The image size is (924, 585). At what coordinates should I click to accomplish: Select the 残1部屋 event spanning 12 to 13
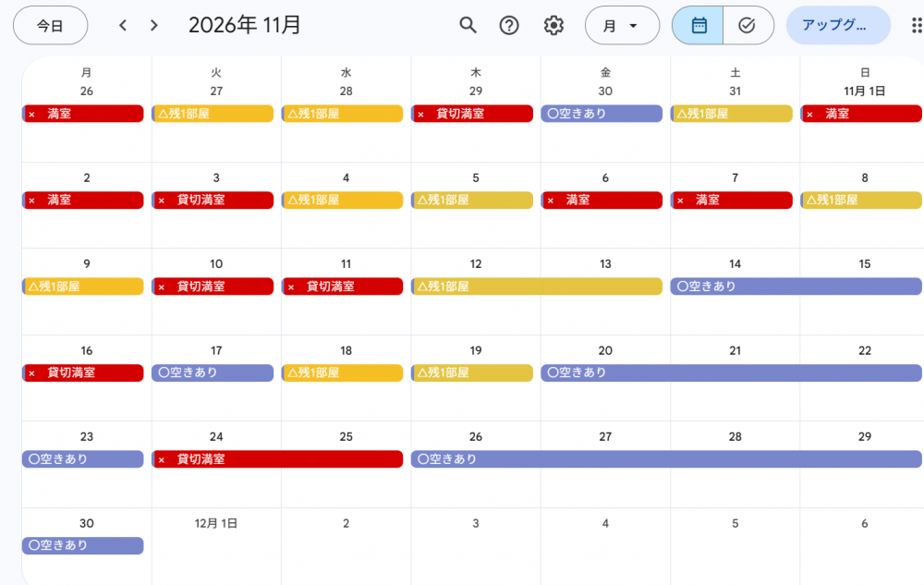pyautogui.click(x=537, y=286)
